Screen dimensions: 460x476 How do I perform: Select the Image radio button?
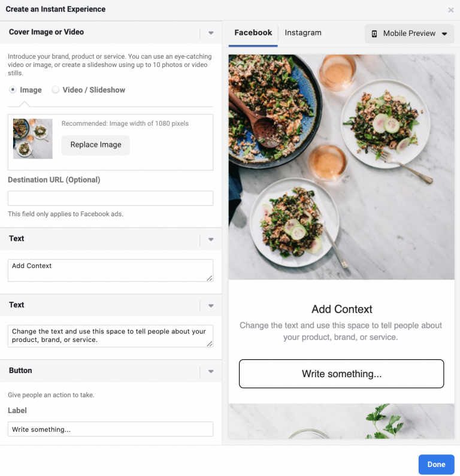pyautogui.click(x=13, y=90)
